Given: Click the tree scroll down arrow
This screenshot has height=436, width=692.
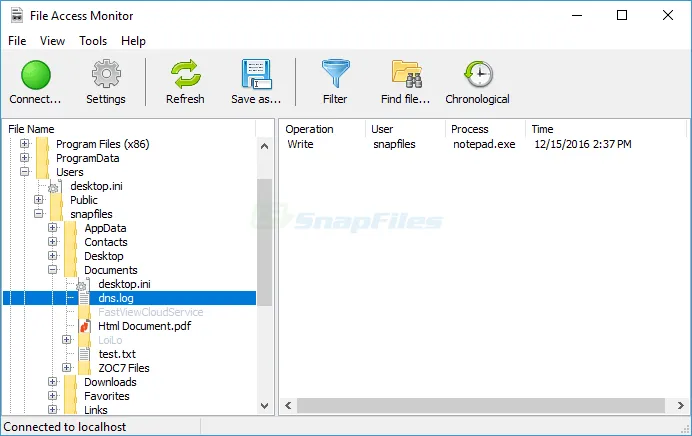Looking at the screenshot, I should point(264,406).
